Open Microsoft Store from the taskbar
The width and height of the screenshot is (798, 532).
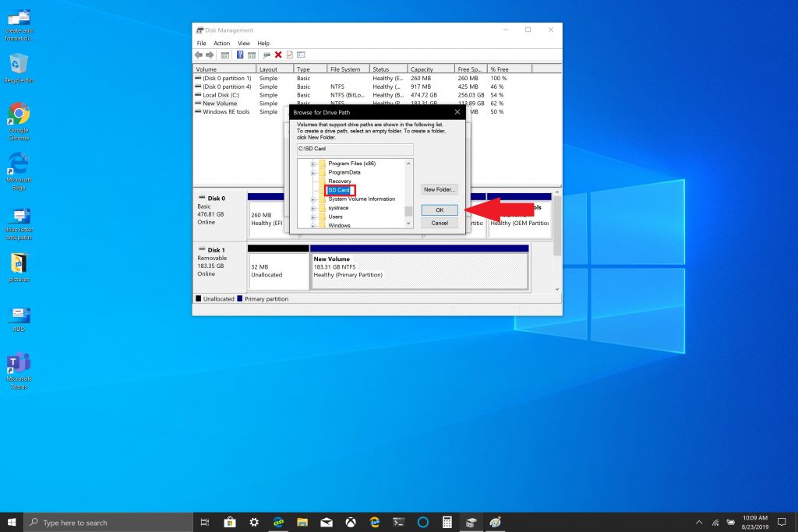tap(230, 522)
